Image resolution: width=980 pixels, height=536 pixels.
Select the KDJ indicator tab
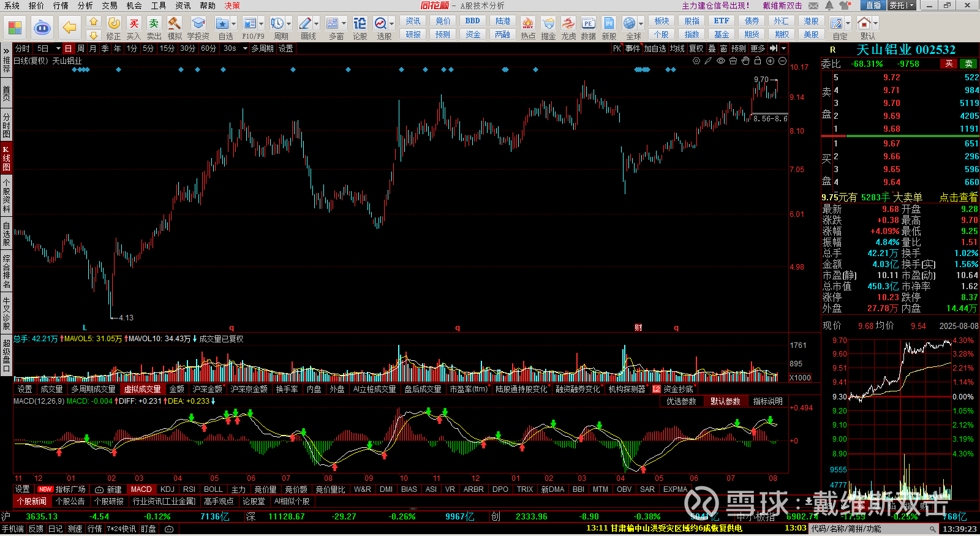(167, 489)
